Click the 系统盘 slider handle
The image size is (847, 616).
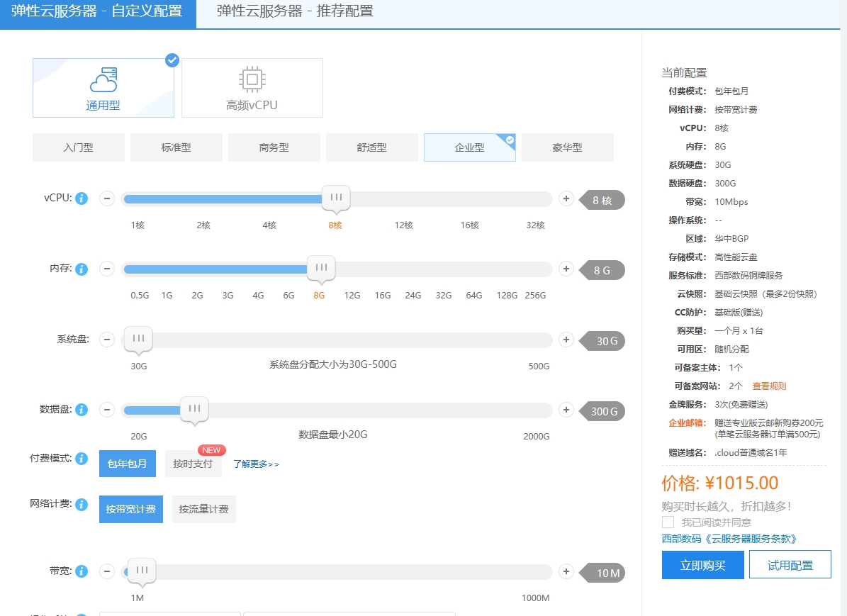[138, 340]
